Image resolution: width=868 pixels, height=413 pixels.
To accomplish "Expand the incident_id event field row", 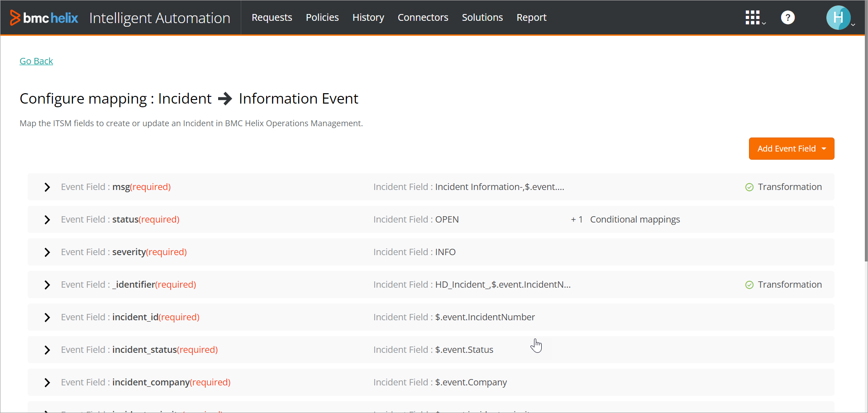I will (x=47, y=318).
